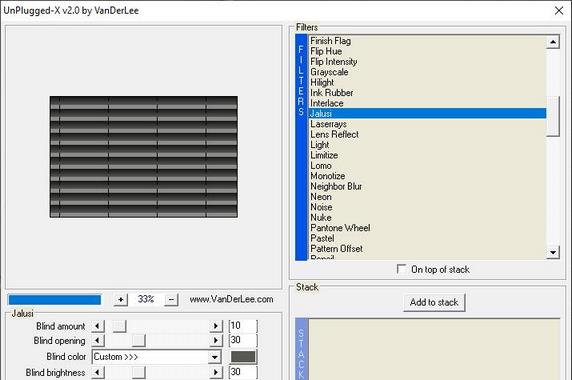This screenshot has width=572, height=380.
Task: Click the Blind brightness left arrow
Action: pyautogui.click(x=98, y=373)
